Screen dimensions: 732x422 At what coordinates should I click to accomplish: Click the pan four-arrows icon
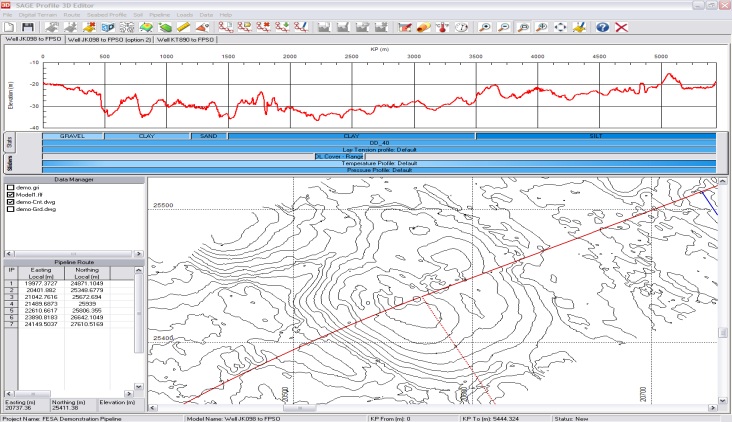click(560, 27)
